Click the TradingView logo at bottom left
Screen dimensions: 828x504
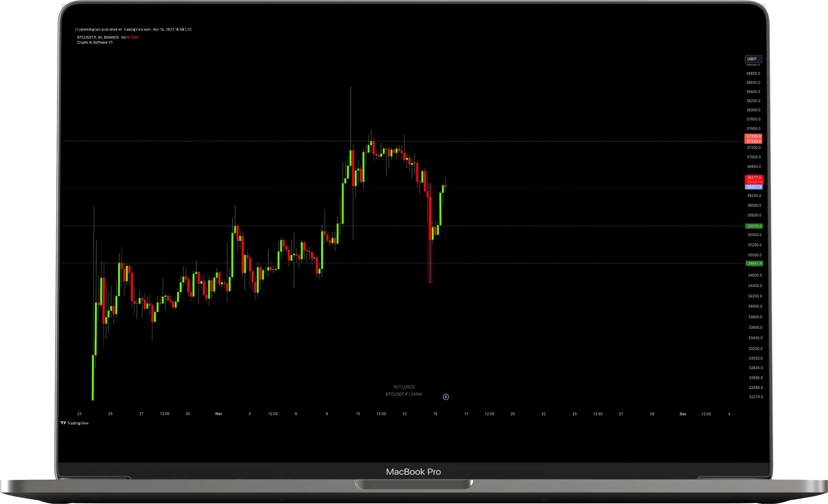pos(74,423)
